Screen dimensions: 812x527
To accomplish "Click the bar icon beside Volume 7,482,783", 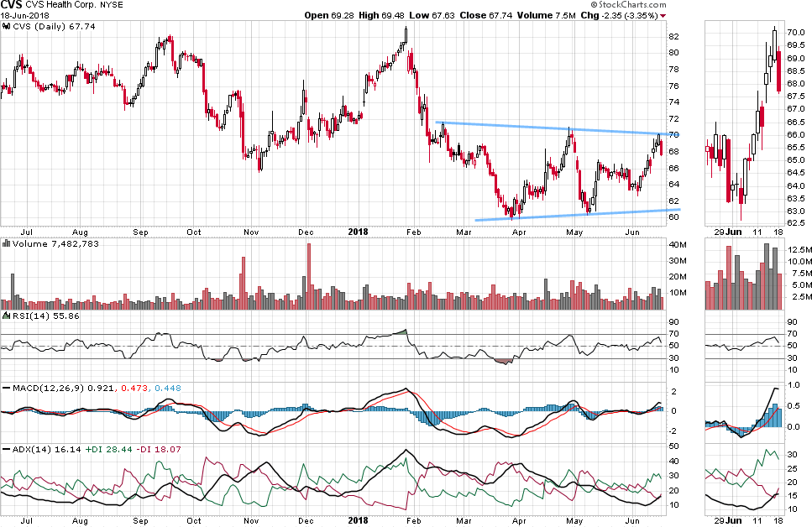I will 7,243.
